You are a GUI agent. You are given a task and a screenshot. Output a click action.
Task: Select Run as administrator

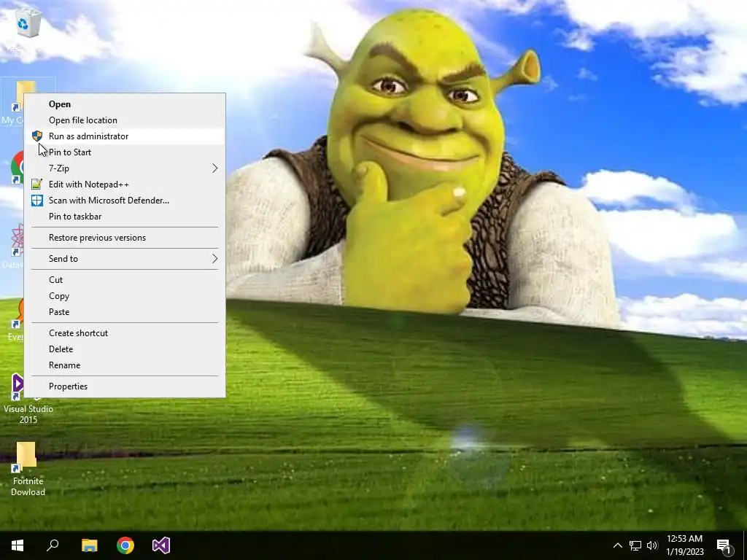125,136
